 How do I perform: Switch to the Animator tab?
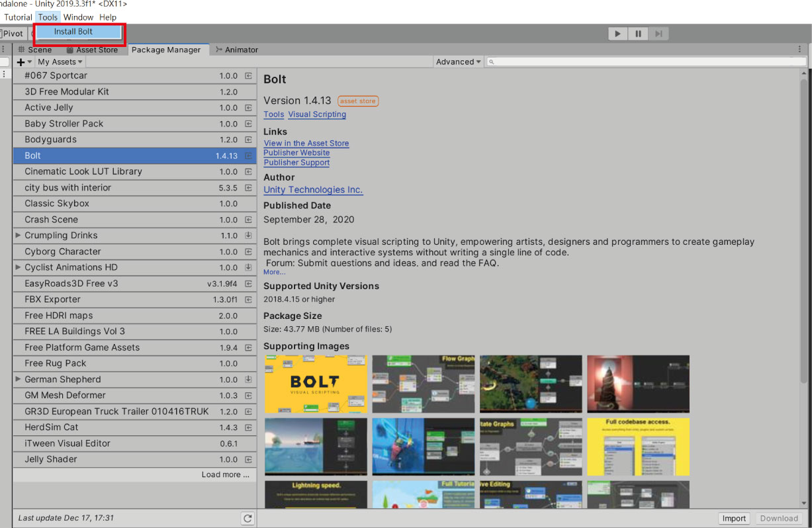pyautogui.click(x=237, y=50)
